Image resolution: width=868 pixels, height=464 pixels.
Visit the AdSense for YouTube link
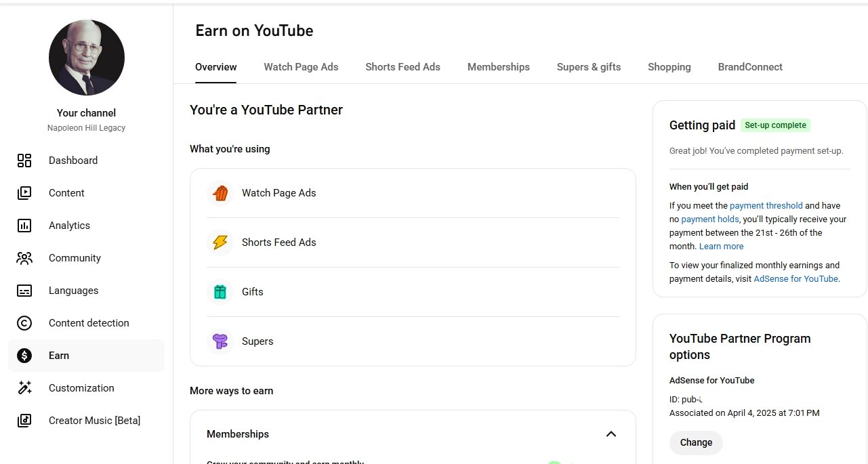tap(795, 279)
